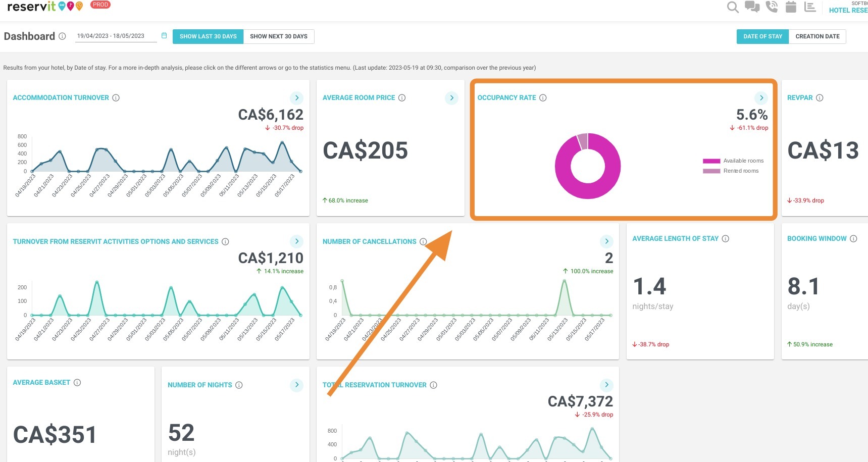Screen dimensions: 868x462
Task: Open the search magnifier icon
Action: 733,7
